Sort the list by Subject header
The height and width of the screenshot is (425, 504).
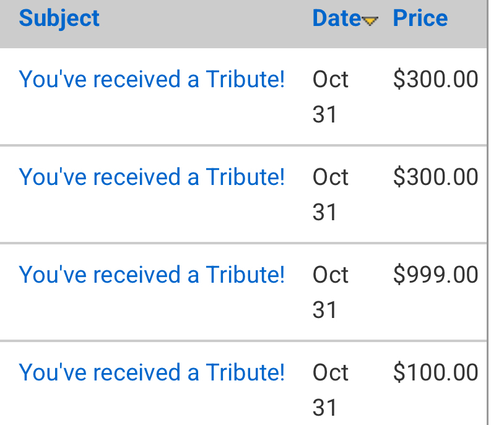pos(59,18)
